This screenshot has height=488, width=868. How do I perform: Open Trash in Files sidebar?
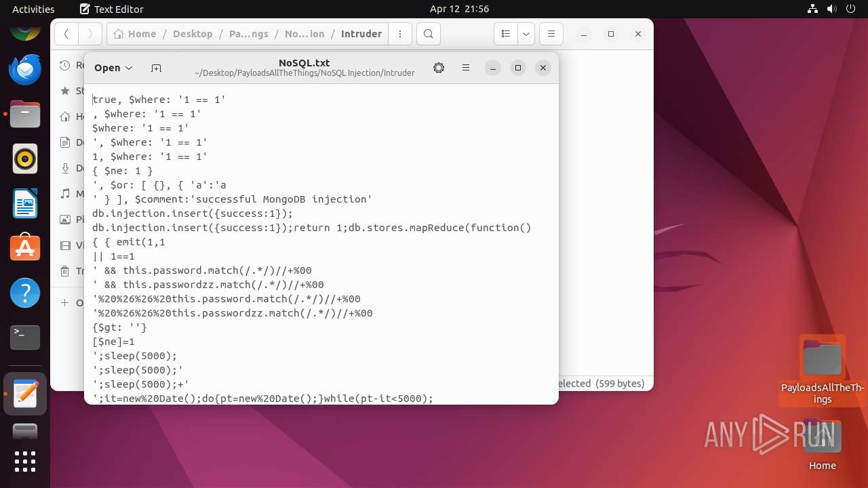(x=71, y=271)
